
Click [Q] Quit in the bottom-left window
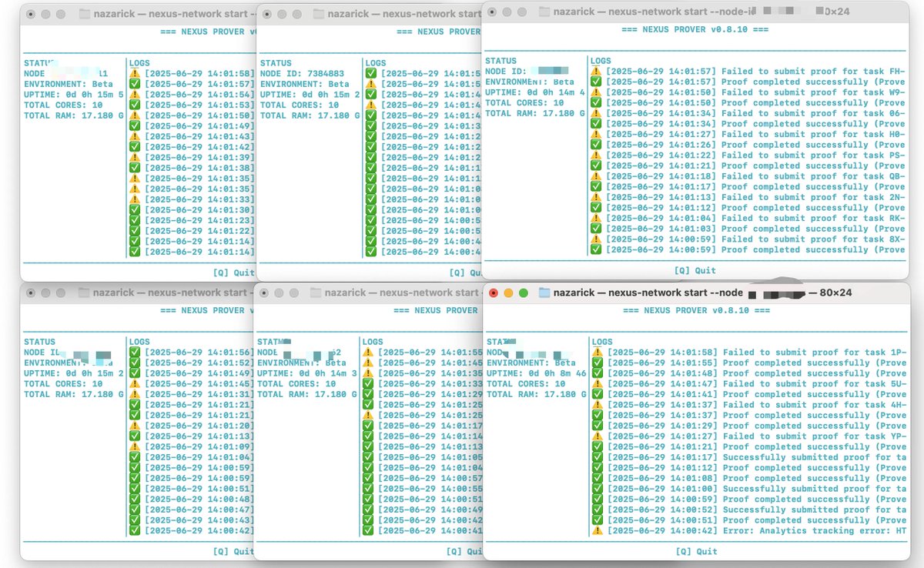click(x=233, y=551)
